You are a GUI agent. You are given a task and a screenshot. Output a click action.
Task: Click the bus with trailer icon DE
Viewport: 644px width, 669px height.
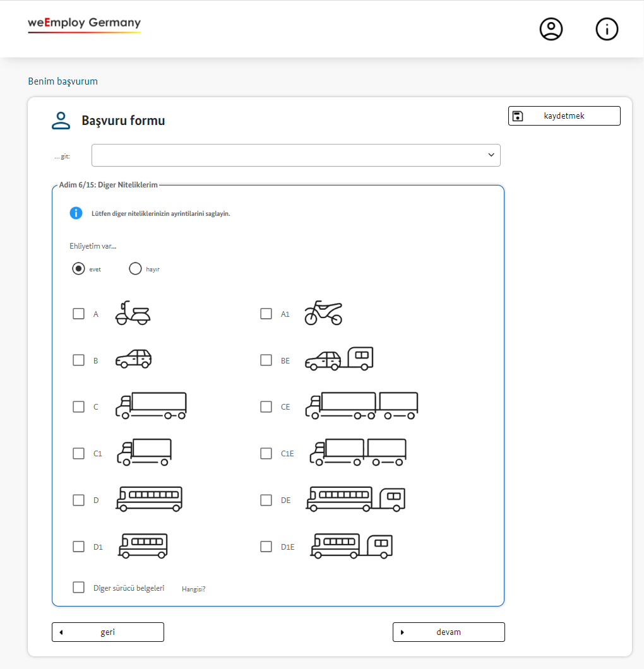[355, 499]
